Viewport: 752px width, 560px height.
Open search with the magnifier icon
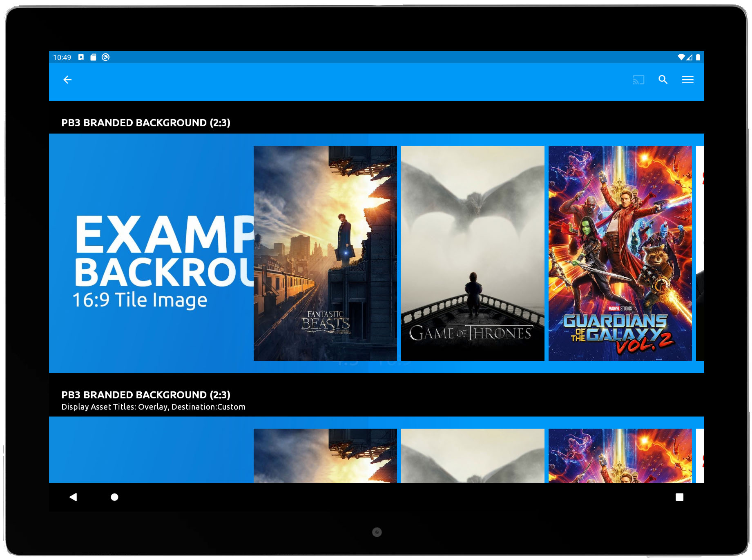pos(663,80)
